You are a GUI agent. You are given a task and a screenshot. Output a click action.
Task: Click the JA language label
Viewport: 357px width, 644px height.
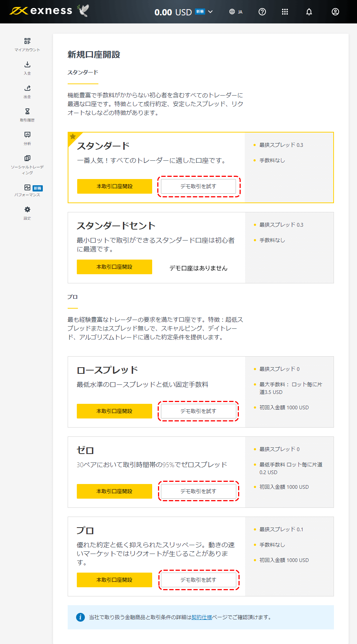click(x=240, y=12)
